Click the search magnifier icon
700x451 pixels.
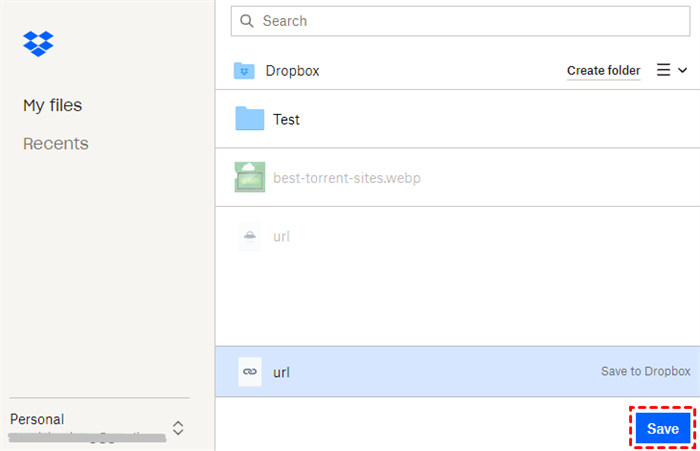pos(247,21)
